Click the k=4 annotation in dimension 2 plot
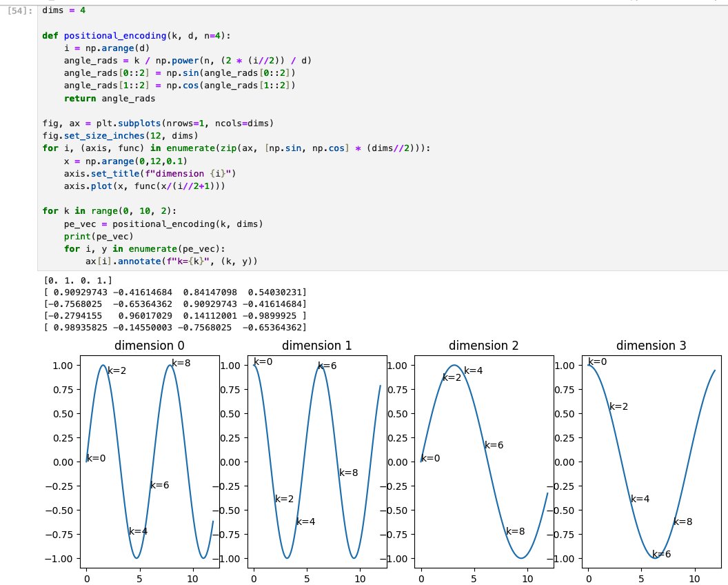 click(474, 370)
